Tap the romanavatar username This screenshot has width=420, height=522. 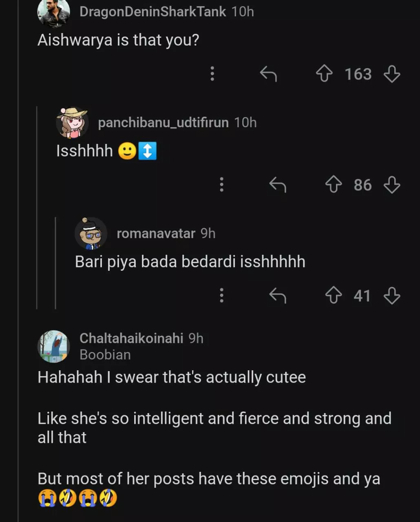click(x=156, y=233)
